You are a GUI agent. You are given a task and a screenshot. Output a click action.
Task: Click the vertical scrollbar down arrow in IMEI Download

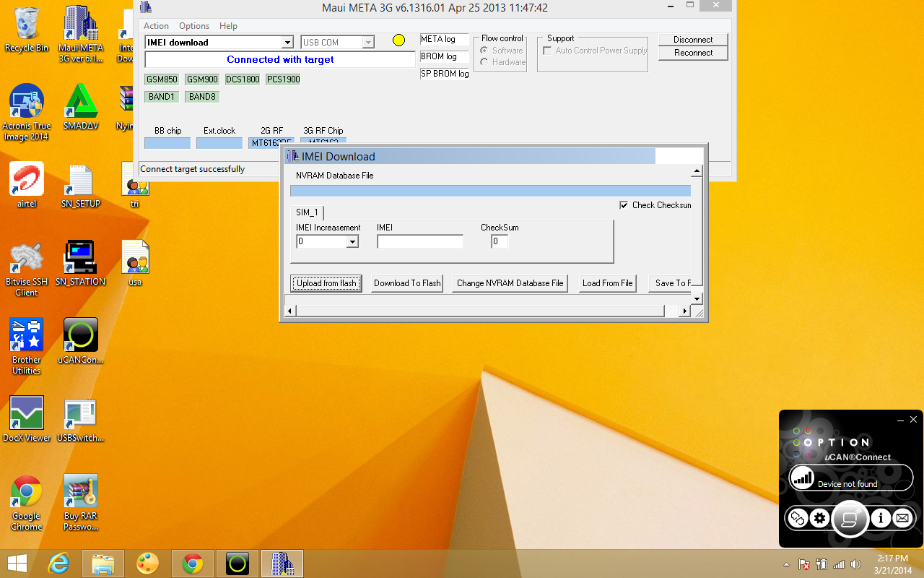[x=697, y=298]
